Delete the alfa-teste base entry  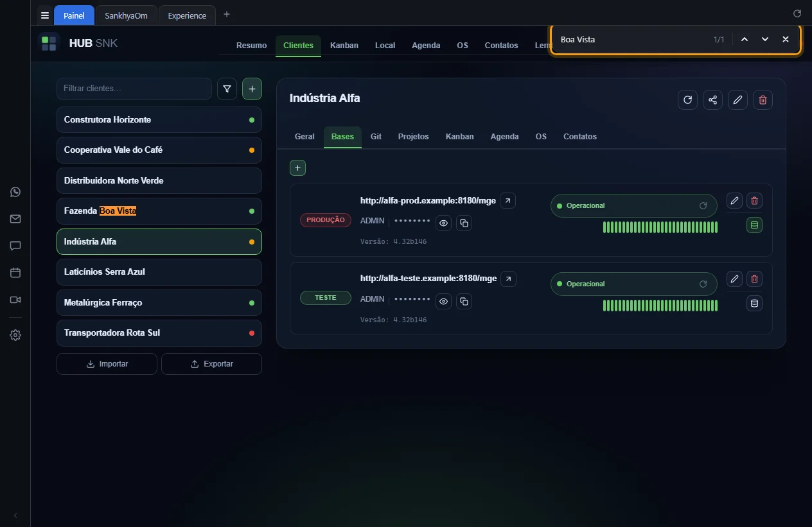pyautogui.click(x=754, y=279)
